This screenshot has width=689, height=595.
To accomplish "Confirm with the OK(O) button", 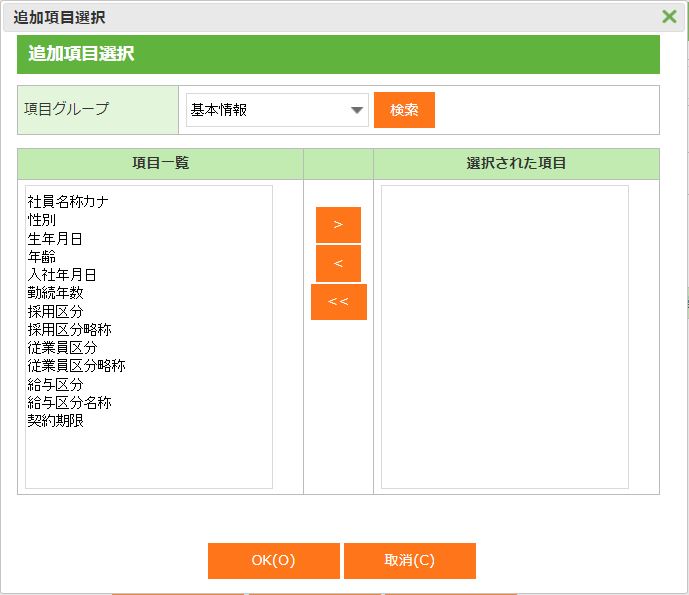I will click(273, 561).
